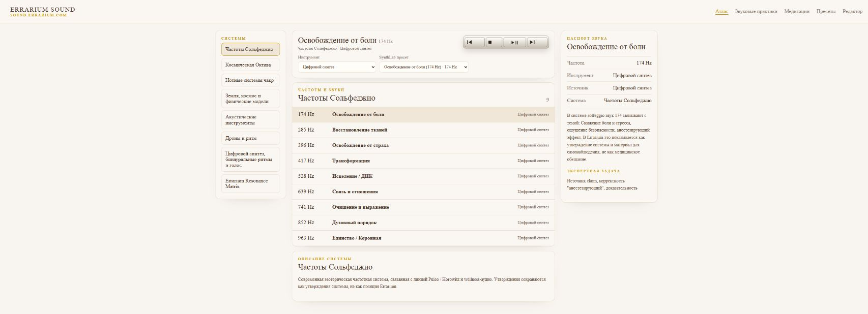The width and height of the screenshot is (868, 314).
Task: Stop the sound playback
Action: click(494, 42)
